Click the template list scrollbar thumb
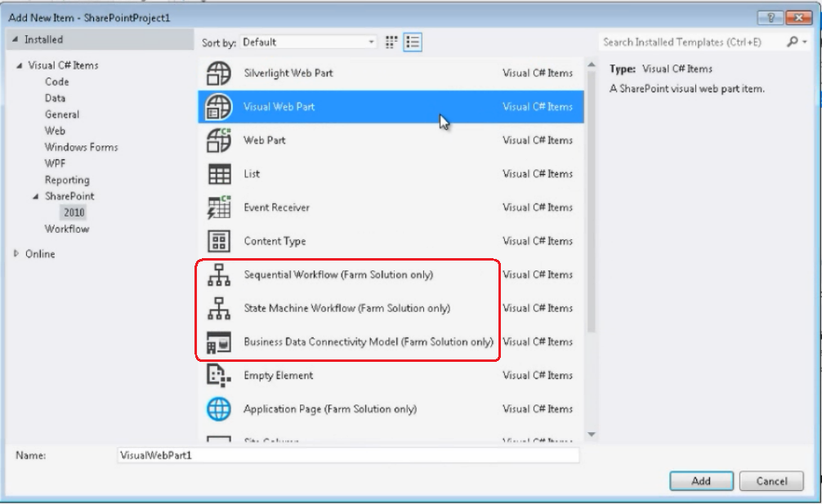This screenshot has height=504, width=822. coord(592,202)
